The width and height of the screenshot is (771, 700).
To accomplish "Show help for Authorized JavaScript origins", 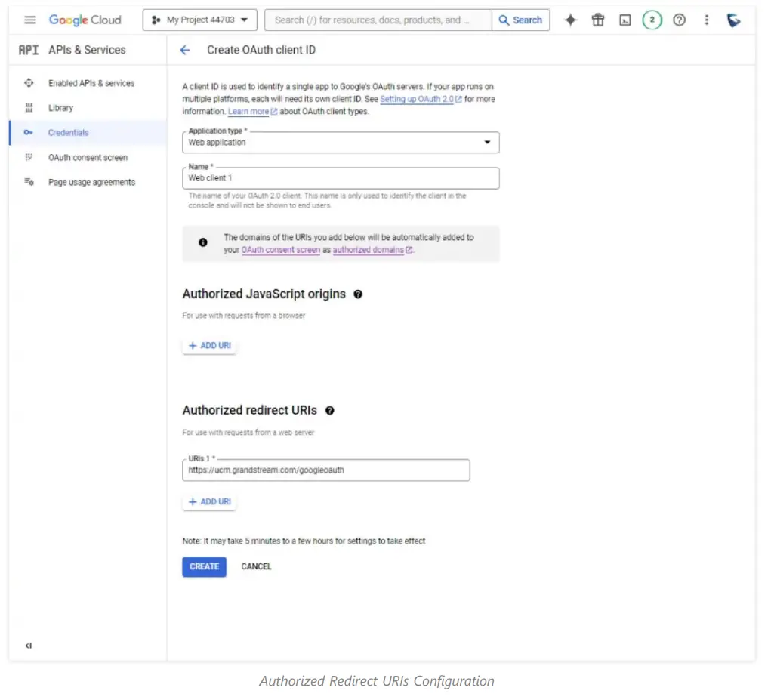I will click(x=358, y=294).
